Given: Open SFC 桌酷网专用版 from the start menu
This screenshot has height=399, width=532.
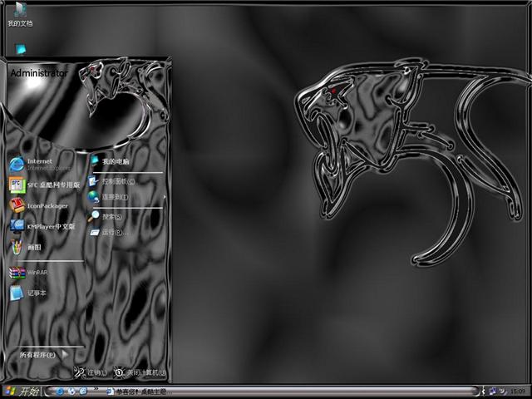Looking at the screenshot, I should click(45, 185).
